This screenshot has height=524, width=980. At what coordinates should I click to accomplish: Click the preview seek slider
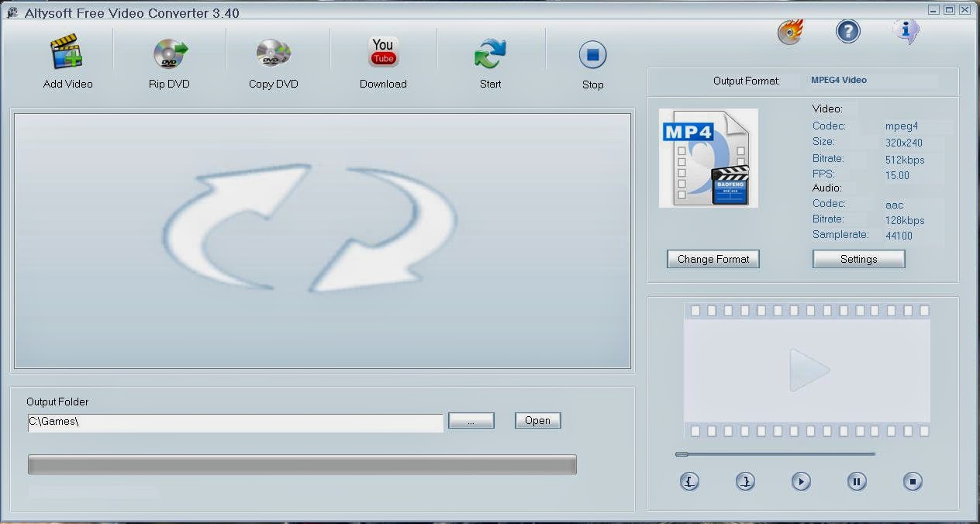click(775, 454)
